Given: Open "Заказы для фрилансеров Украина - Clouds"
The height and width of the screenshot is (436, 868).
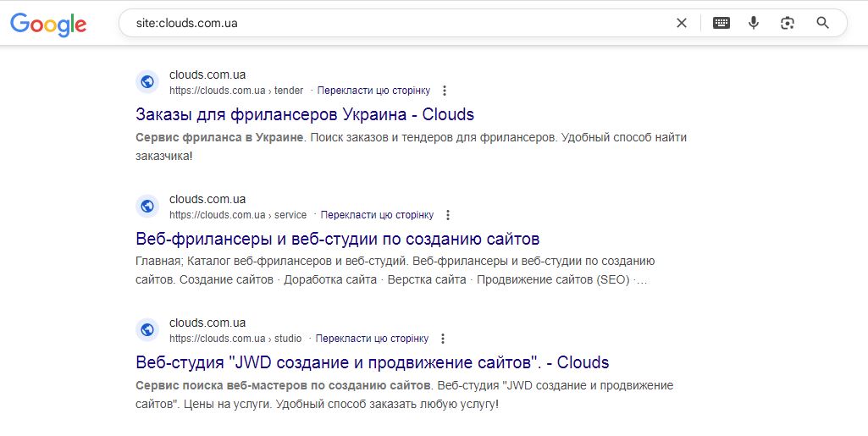Looking at the screenshot, I should pos(305,114).
